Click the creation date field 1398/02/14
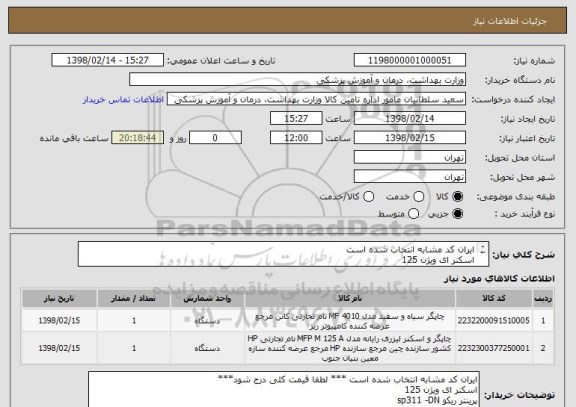Screen dimensions: 576x407 [x=410, y=119]
